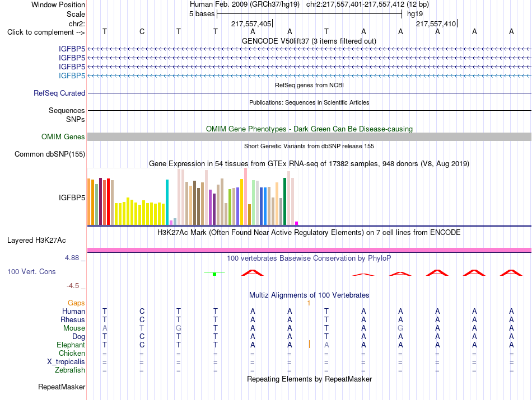Click the 'Layered H3K27Ac' track label
The height and width of the screenshot is (400, 532).
(x=36, y=241)
